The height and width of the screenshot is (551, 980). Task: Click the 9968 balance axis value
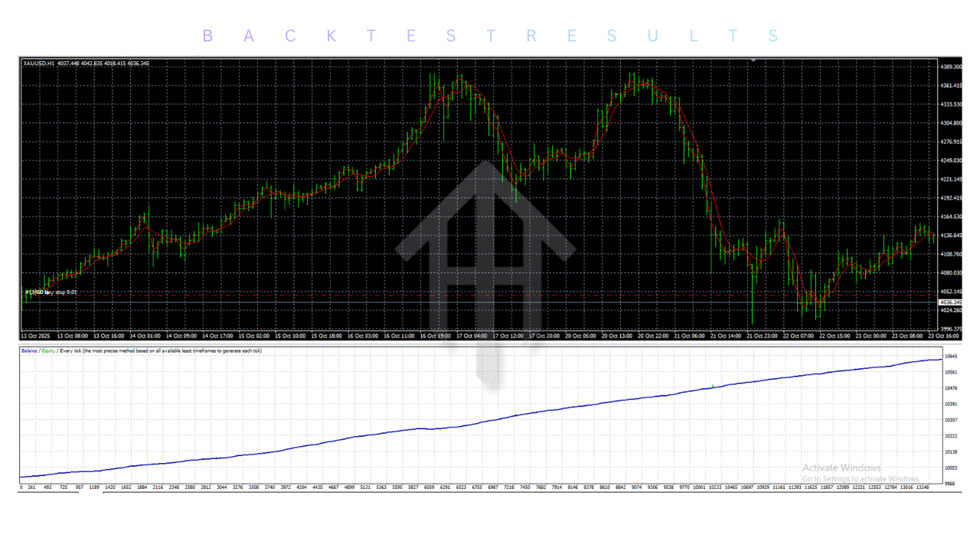[951, 483]
